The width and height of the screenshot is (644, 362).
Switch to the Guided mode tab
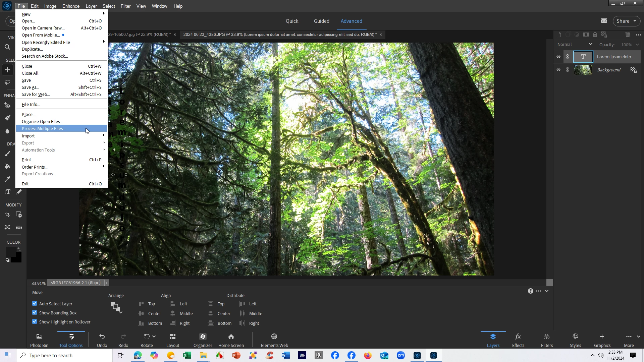[321, 21]
